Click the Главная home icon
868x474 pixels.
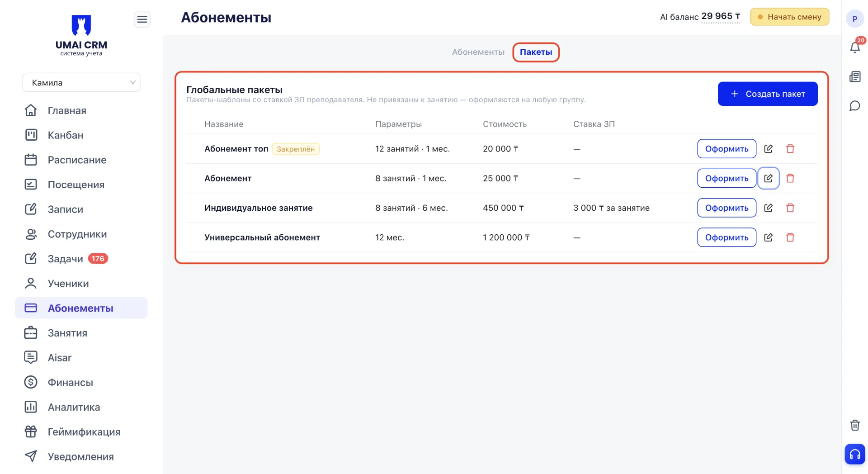[31, 110]
